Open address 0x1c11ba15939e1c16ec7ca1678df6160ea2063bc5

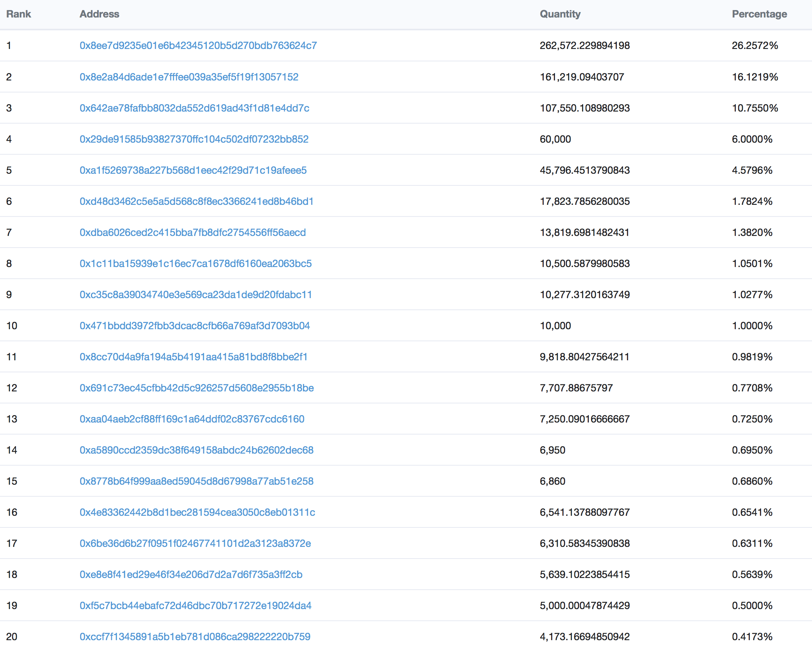[196, 264]
